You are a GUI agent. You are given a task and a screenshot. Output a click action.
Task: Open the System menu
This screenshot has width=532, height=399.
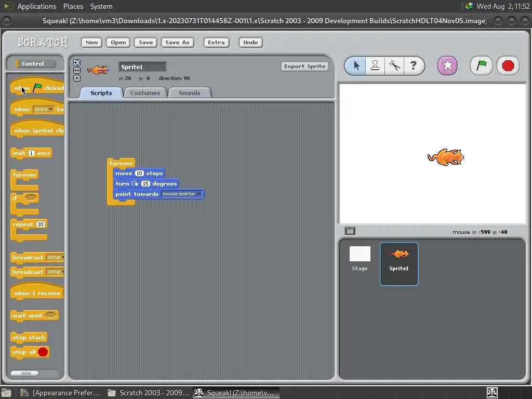click(101, 6)
